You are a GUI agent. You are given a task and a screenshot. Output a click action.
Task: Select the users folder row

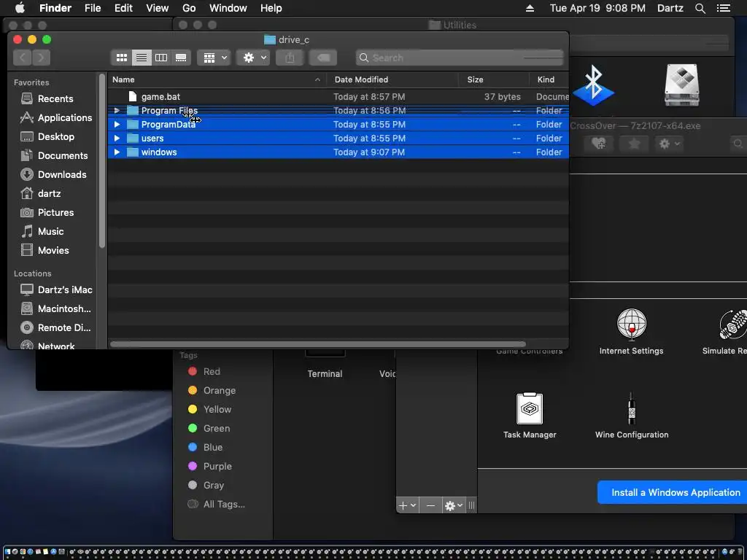pyautogui.click(x=338, y=138)
